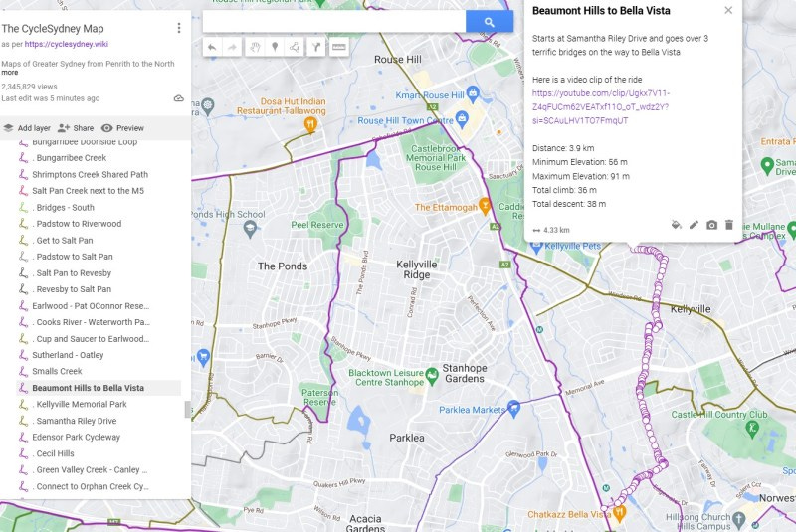Click the camera add photo icon
The width and height of the screenshot is (796, 532).
point(711,225)
